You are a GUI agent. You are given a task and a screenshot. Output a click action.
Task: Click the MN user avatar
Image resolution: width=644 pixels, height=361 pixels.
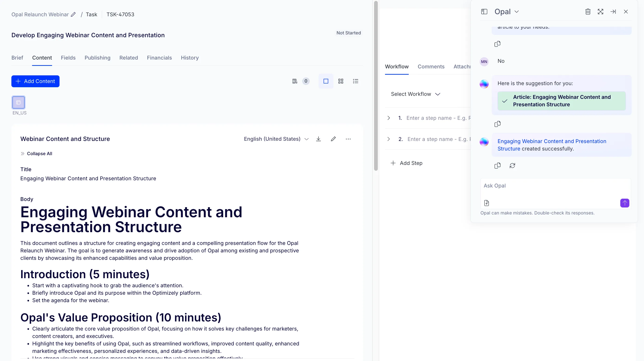click(x=484, y=62)
